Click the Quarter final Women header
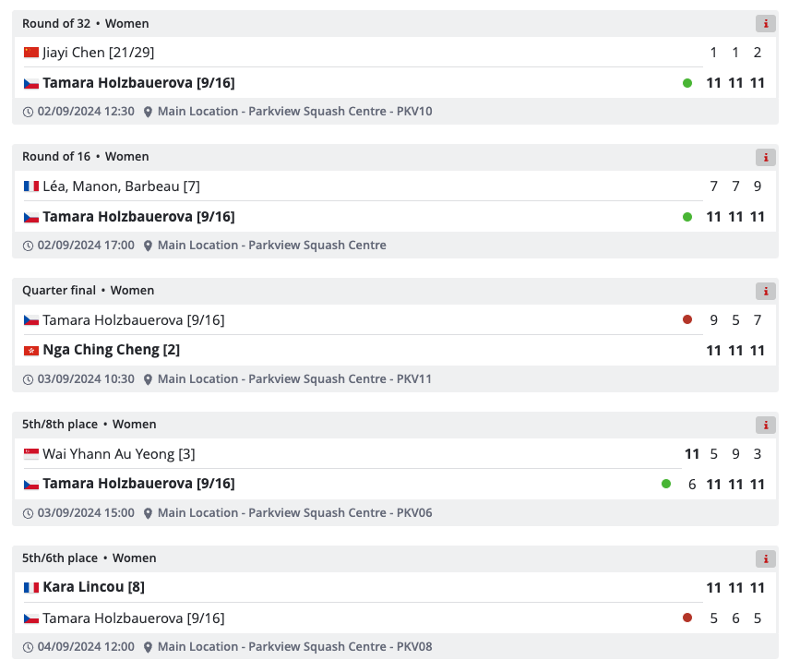Image resolution: width=788 pixels, height=672 pixels. 88,291
